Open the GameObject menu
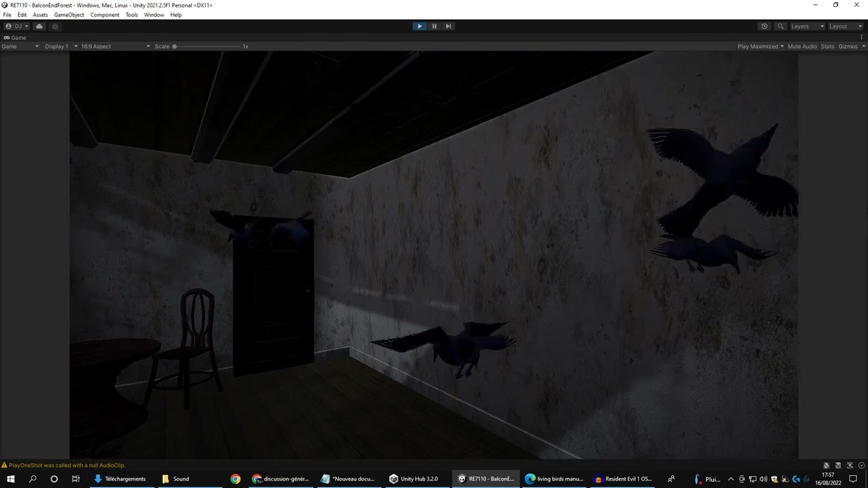Viewport: 868px width, 488px height. [69, 15]
